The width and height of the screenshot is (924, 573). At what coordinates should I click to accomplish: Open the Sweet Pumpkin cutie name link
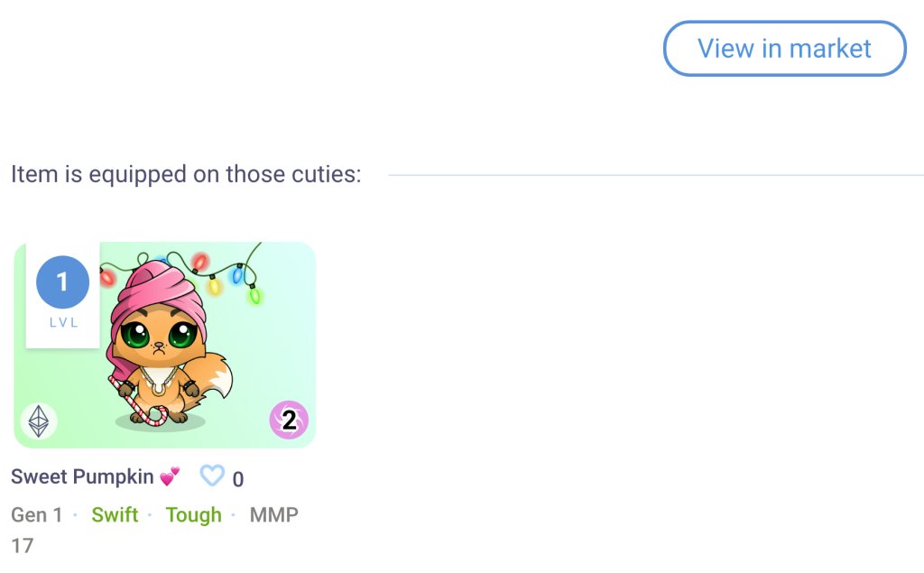coord(82,476)
